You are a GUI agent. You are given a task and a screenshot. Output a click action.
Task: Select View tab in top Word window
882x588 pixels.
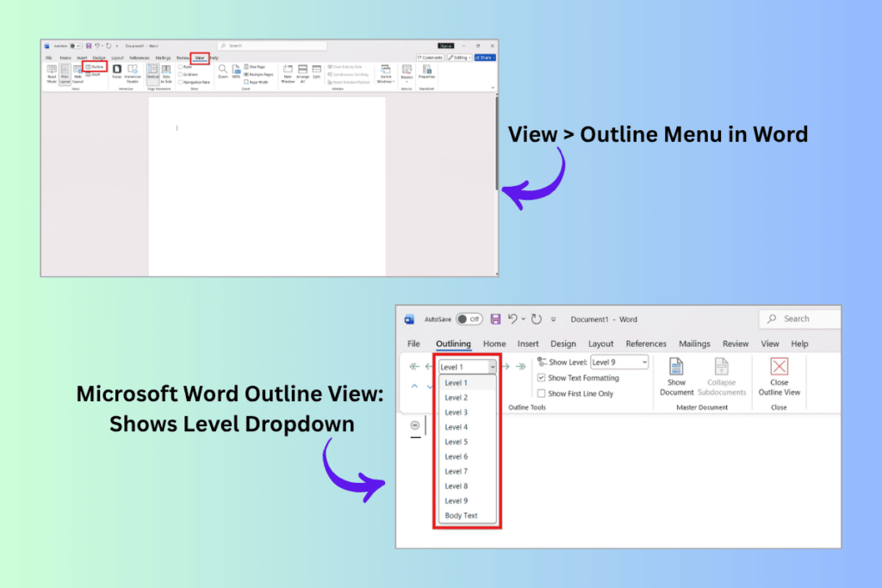point(200,58)
